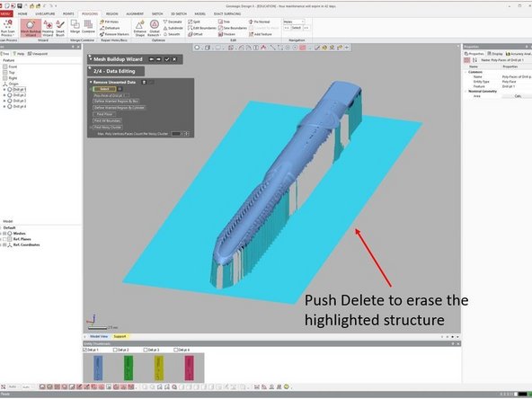Click the Thicken tool

click(x=226, y=34)
